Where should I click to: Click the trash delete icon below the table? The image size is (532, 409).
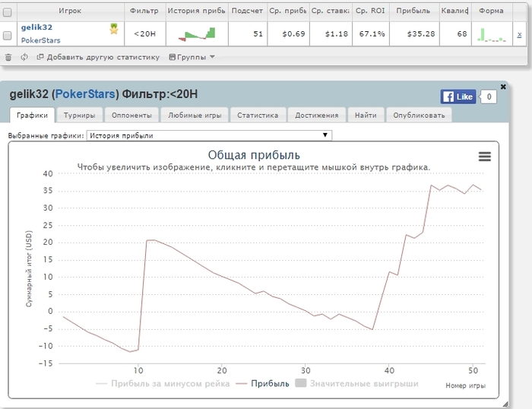[8, 57]
